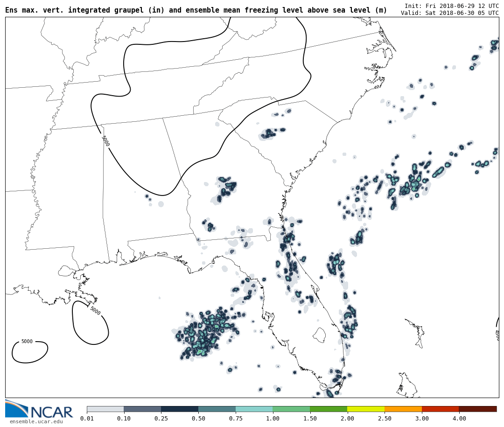Click the map title about integrated graupel
The height and width of the screenshot is (427, 504).
[196, 10]
